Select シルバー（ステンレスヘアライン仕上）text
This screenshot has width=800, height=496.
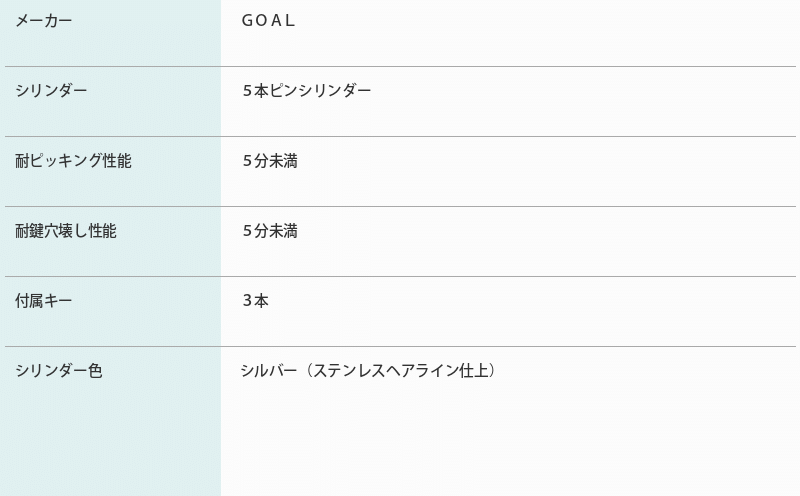pyautogui.click(x=368, y=370)
